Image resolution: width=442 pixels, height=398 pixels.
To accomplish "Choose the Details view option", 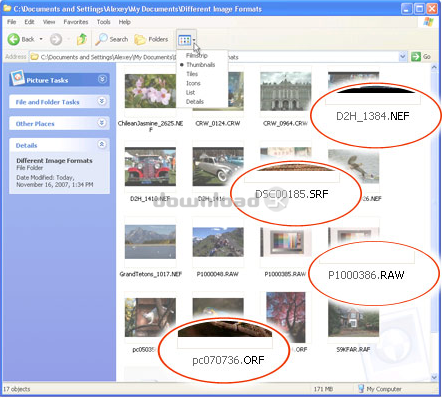I will click(x=195, y=102).
